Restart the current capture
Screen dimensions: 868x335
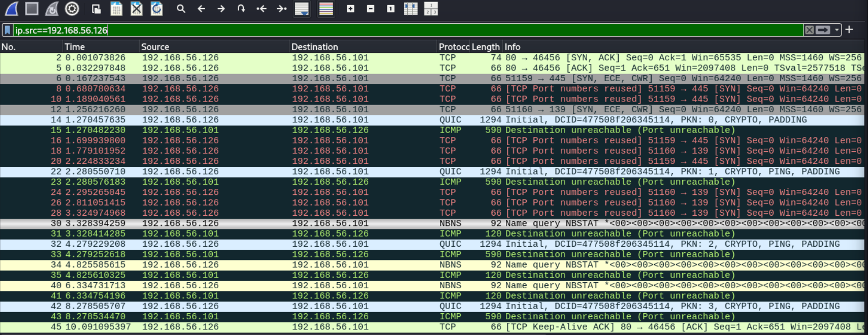coord(52,9)
